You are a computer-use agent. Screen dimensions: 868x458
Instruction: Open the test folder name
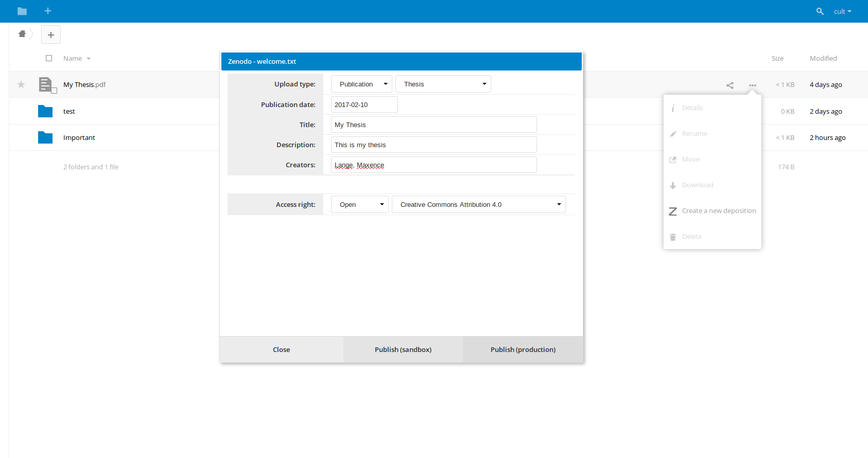pos(69,111)
